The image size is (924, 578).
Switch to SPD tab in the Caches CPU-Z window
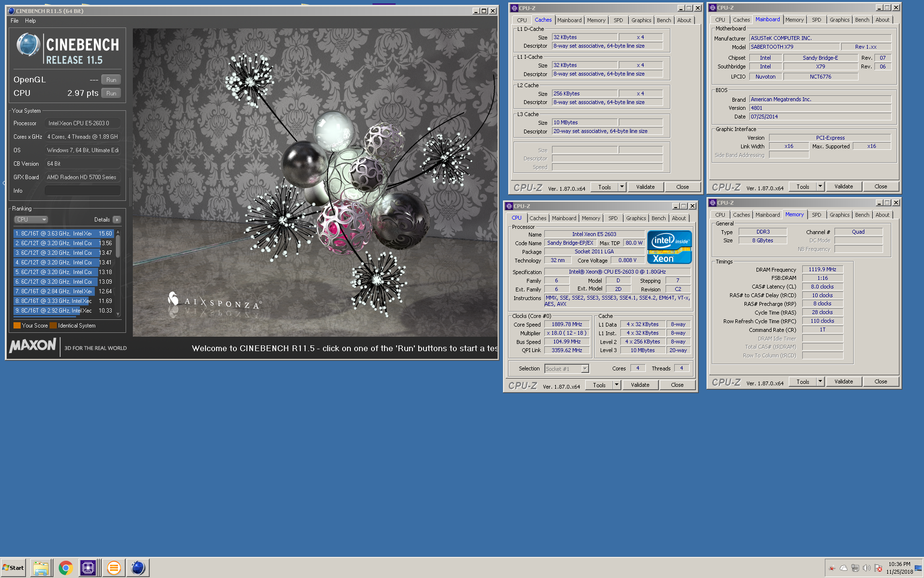tap(618, 20)
